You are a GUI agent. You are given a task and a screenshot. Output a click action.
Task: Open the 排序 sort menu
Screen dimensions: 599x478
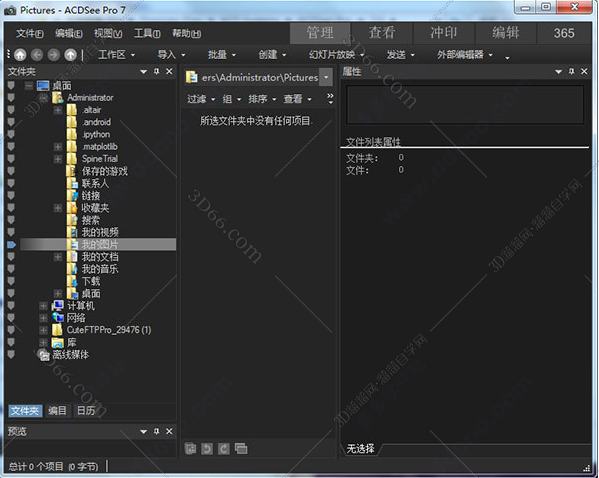pos(262,99)
